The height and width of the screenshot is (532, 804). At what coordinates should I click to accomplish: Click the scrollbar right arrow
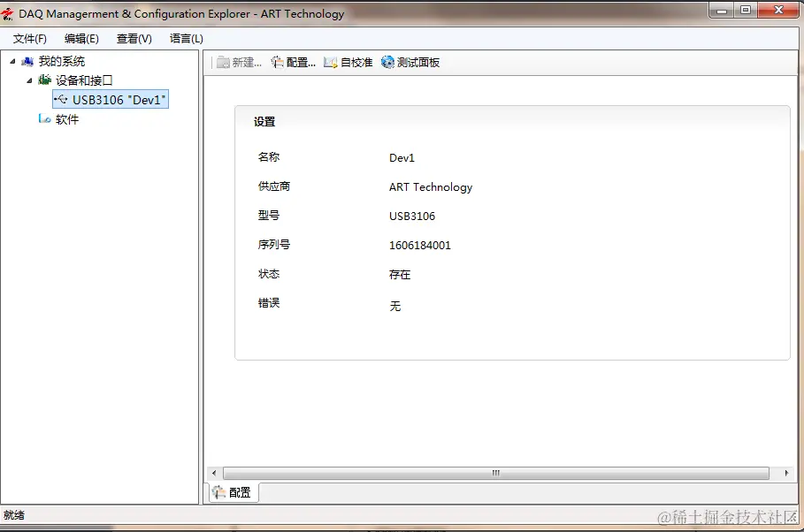coord(786,473)
